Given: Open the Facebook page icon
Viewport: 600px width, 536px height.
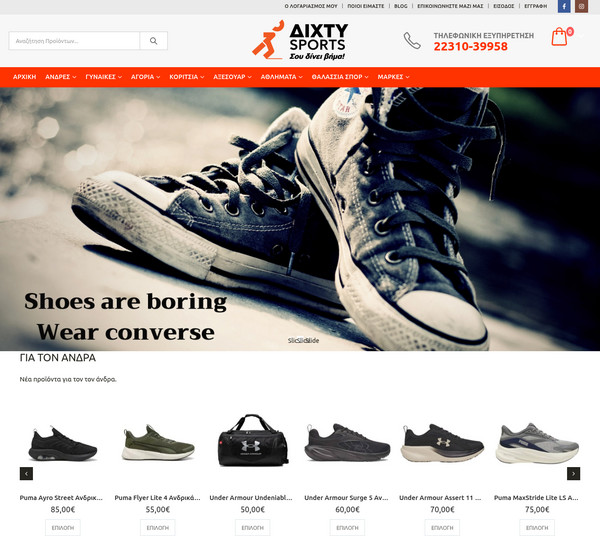Looking at the screenshot, I should [564, 6].
